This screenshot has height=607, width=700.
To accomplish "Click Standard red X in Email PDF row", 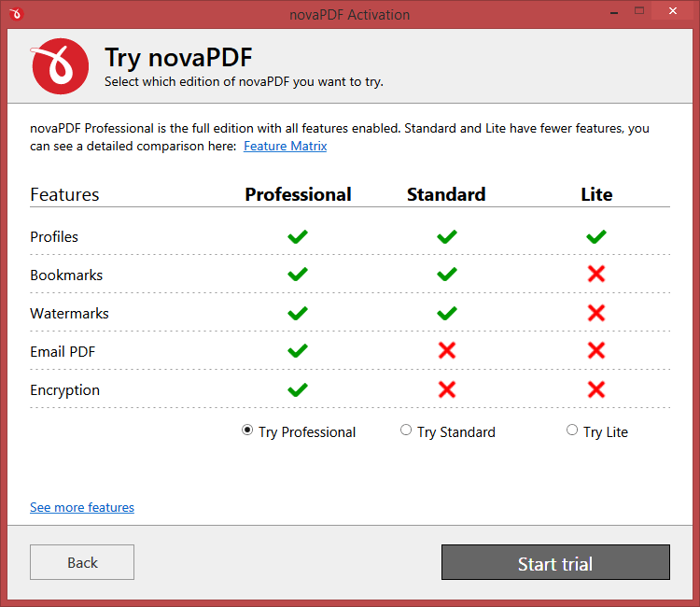I will pyautogui.click(x=447, y=350).
